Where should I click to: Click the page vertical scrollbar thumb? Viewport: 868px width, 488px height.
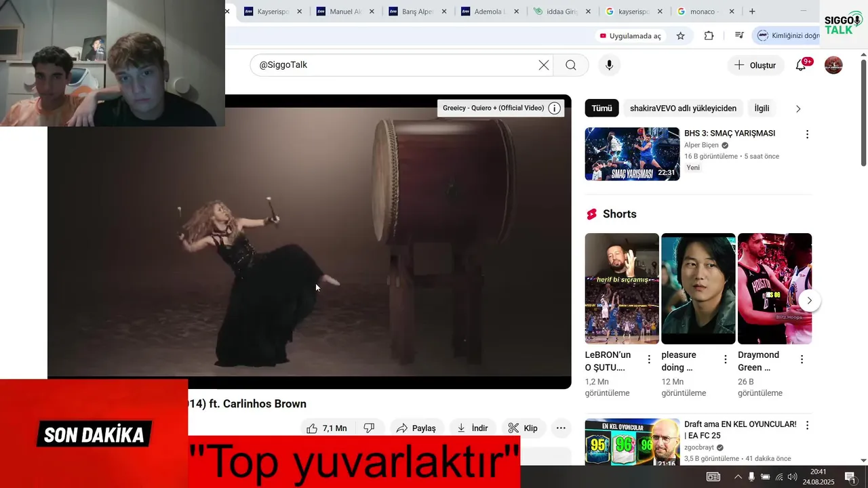click(x=863, y=113)
